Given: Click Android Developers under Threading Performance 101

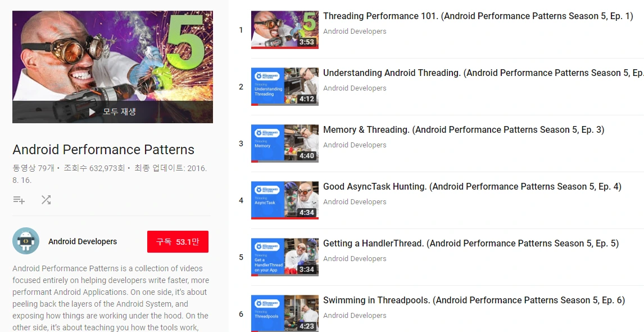Looking at the screenshot, I should click(355, 32).
